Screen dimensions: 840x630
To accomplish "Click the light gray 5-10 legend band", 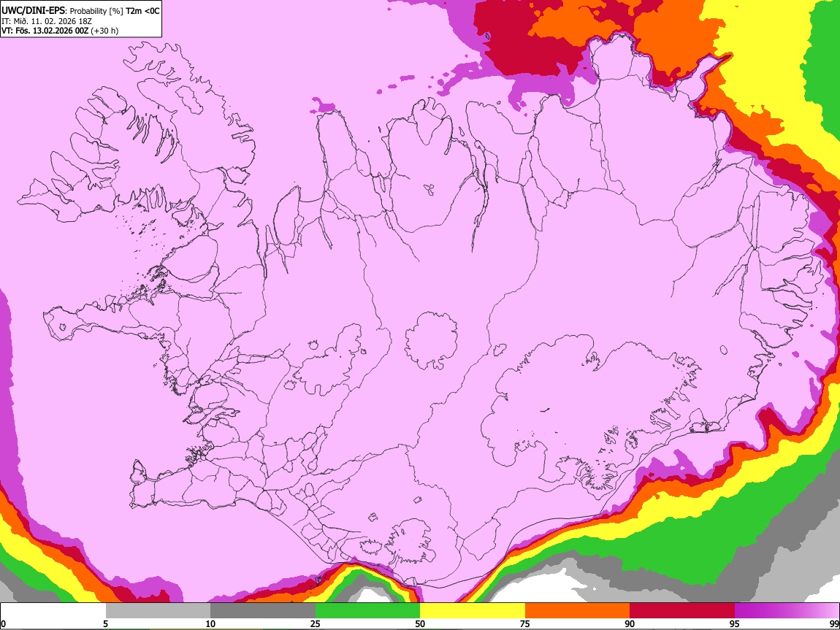I will [158, 610].
